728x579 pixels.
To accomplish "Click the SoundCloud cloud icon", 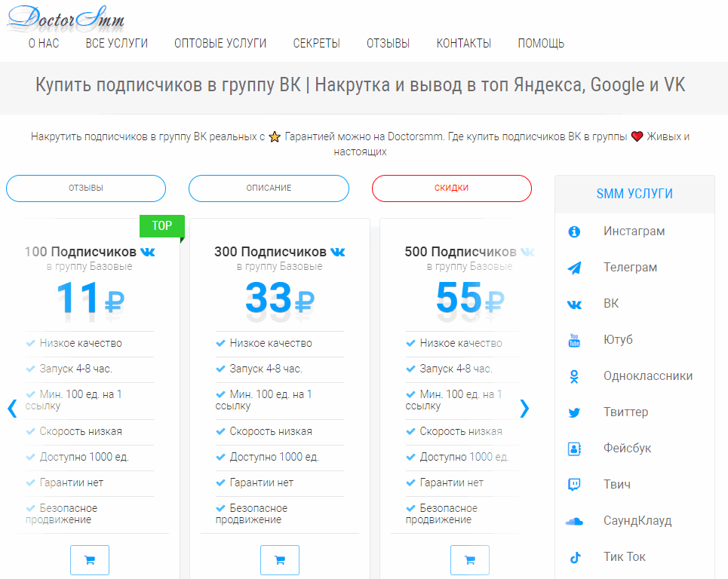I will coord(574,522).
